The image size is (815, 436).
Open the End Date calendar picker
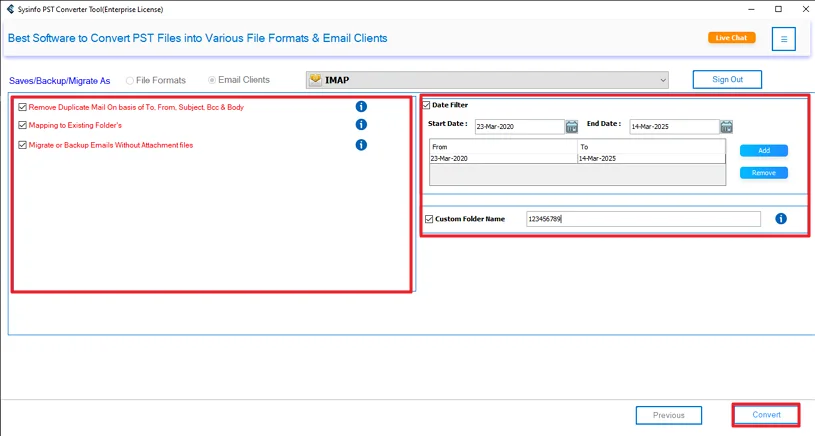point(726,126)
